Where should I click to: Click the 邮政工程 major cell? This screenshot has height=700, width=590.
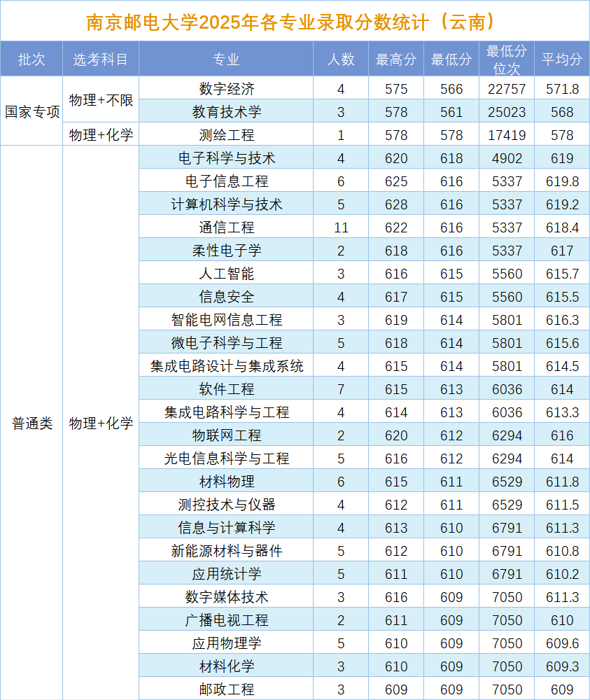(x=226, y=689)
